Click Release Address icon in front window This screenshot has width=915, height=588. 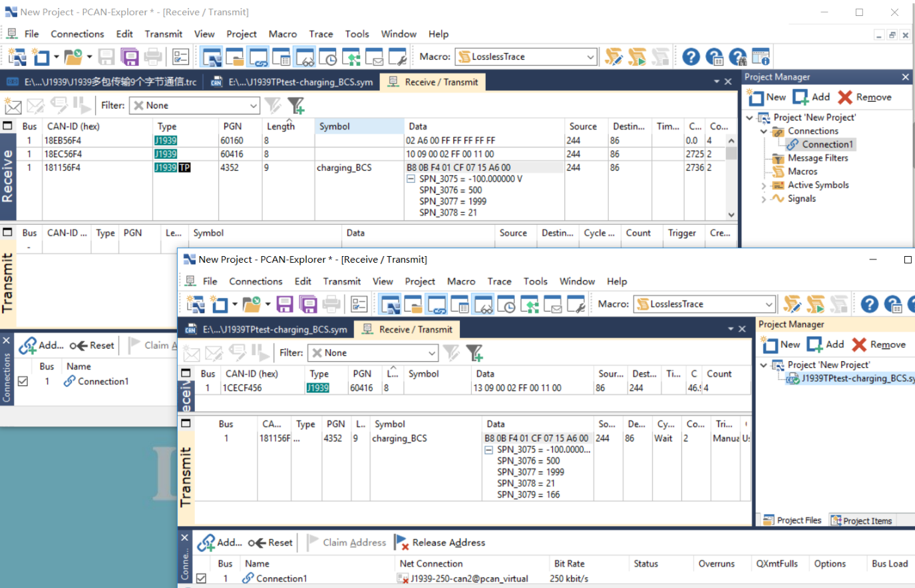pos(401,543)
